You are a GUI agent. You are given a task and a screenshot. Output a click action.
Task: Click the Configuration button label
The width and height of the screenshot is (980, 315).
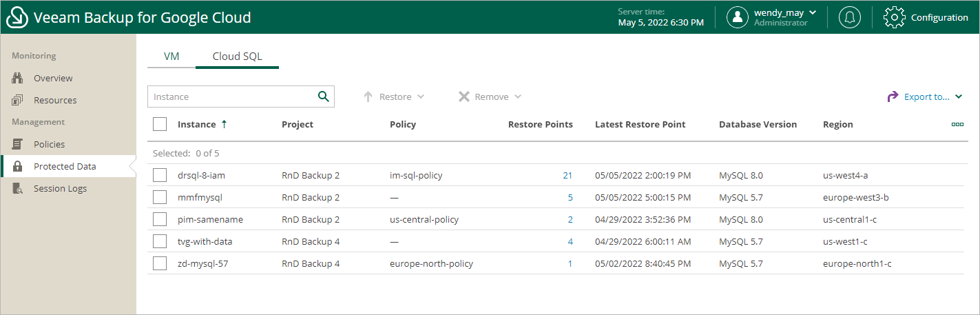pyautogui.click(x=939, y=17)
